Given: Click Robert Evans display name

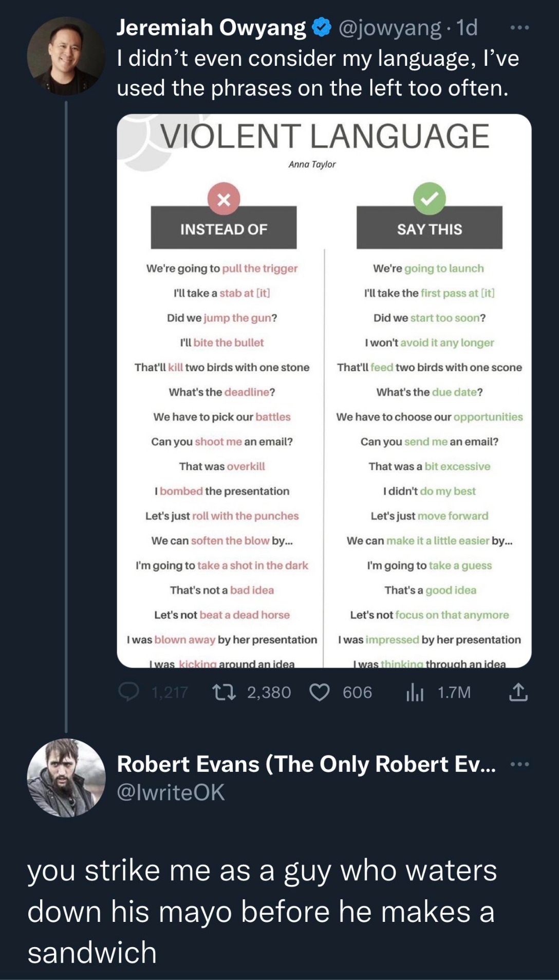Looking at the screenshot, I should pyautogui.click(x=306, y=764).
